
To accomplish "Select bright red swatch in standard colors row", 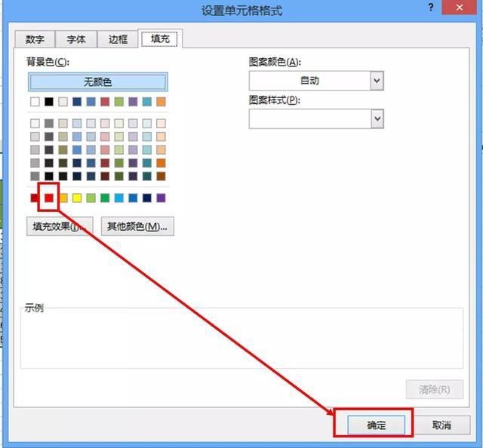I will click(x=48, y=198).
